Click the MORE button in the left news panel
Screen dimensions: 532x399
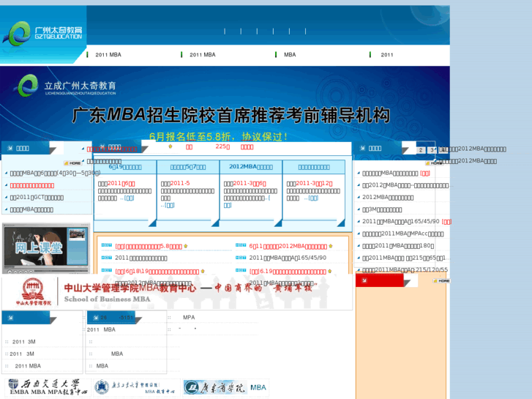(x=72, y=163)
